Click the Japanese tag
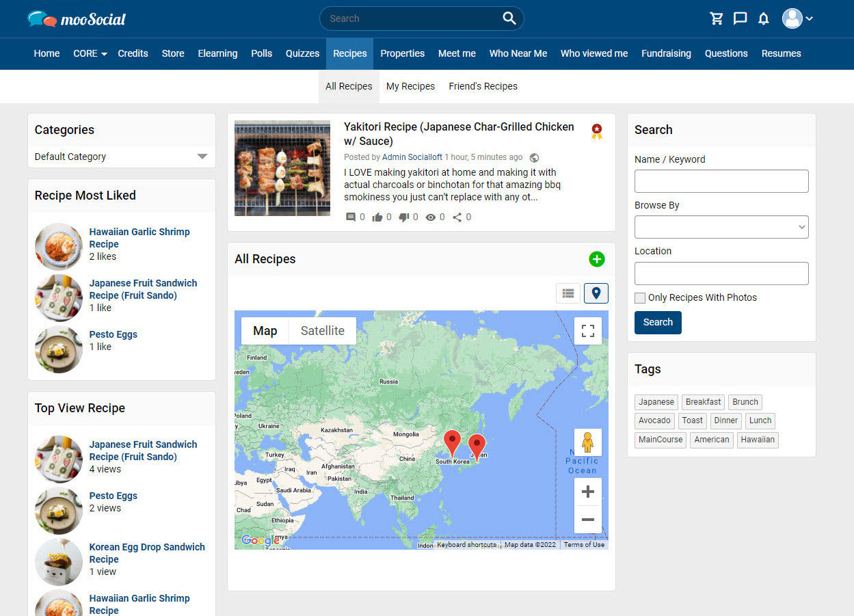Screen dimensions: 854x616 point(656,402)
